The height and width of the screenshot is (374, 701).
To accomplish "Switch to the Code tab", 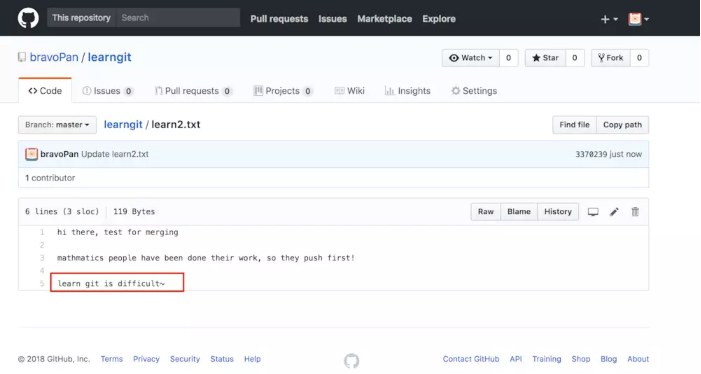I will pyautogui.click(x=45, y=91).
